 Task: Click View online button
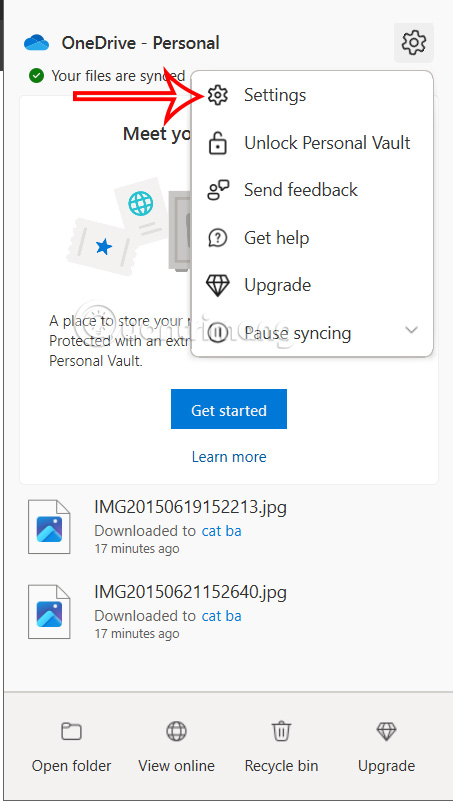click(x=176, y=747)
